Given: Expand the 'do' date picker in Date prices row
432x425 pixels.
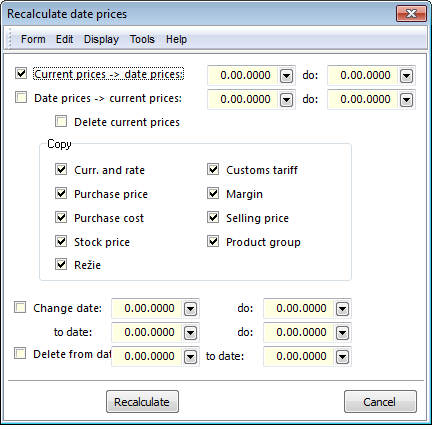Looking at the screenshot, I should click(x=406, y=100).
